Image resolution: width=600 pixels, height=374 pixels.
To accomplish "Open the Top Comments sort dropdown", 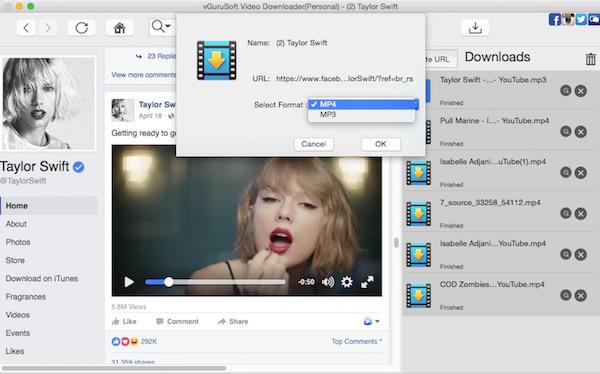I will (356, 341).
